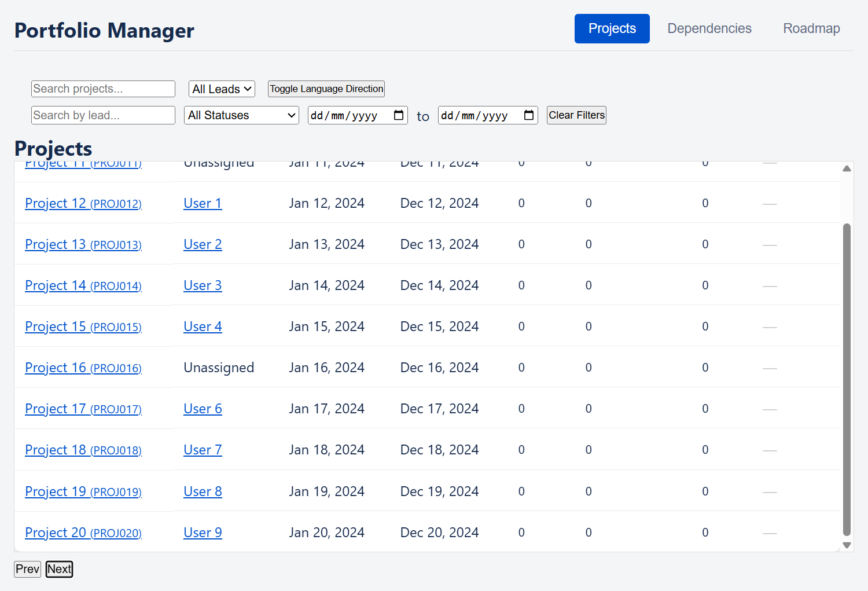Select the Unassigned text in Project 16 row
Image resolution: width=868 pixels, height=591 pixels.
click(x=219, y=368)
